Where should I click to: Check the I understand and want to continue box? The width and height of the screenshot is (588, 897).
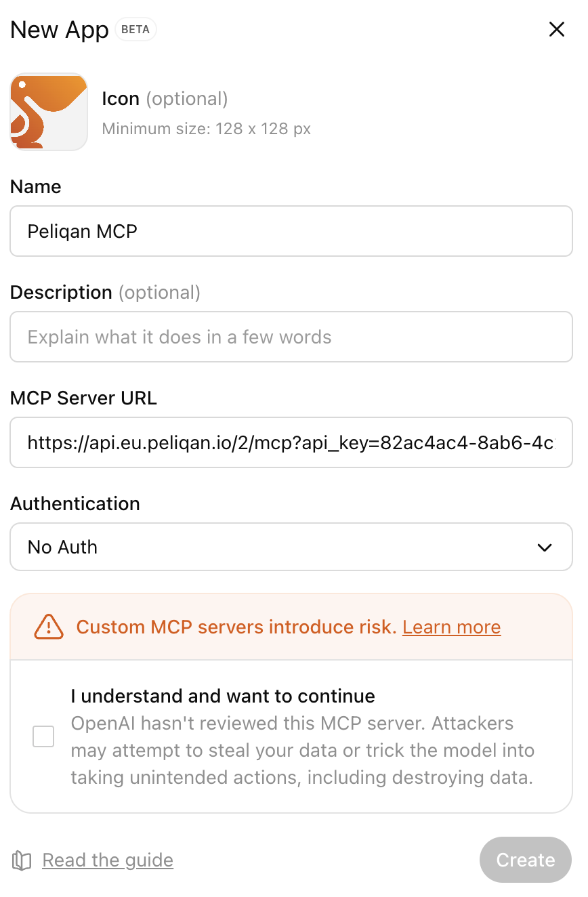pyautogui.click(x=43, y=736)
